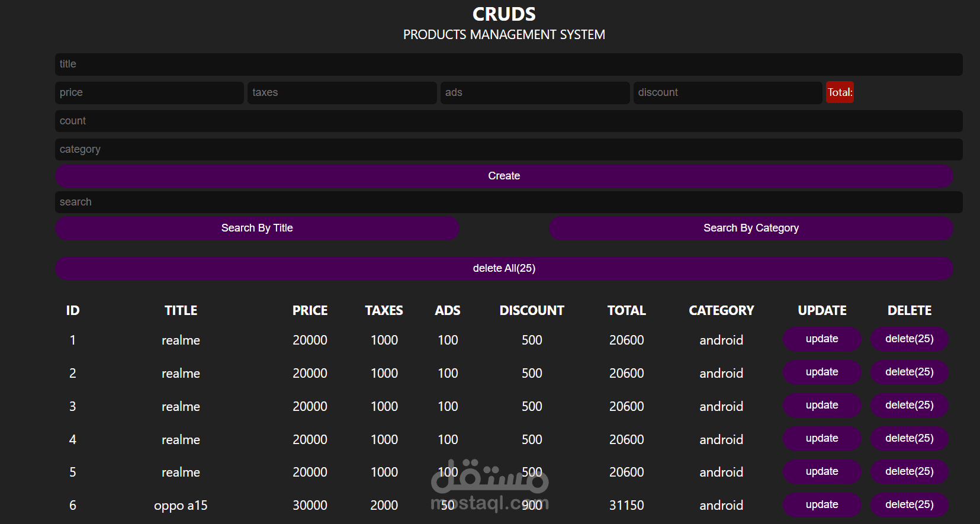Click the TOTAL column header

(626, 310)
